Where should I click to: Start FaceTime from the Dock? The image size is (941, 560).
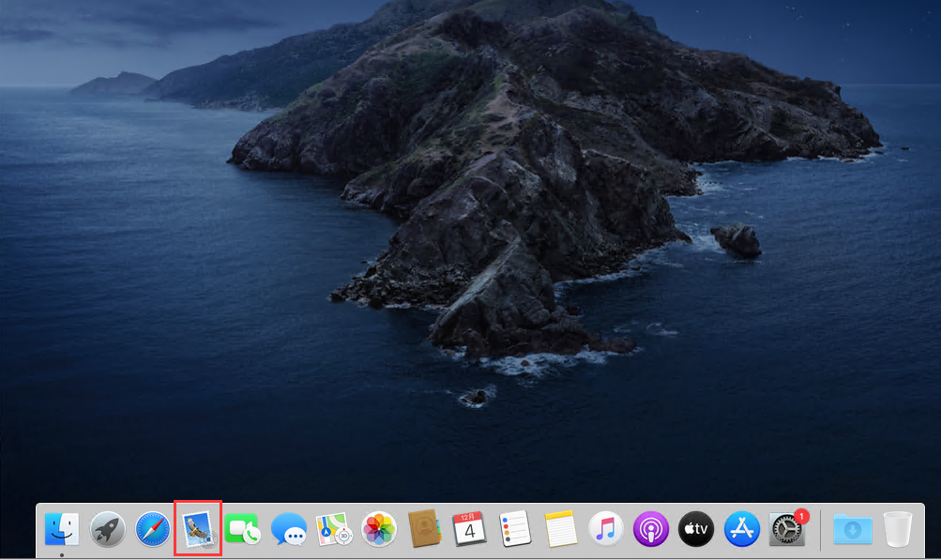tap(244, 529)
